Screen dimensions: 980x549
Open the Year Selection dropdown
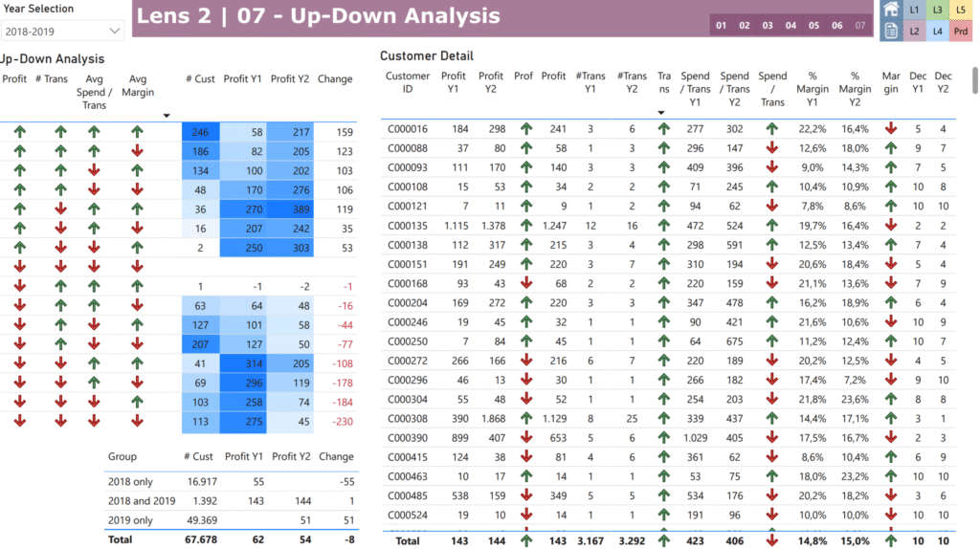[x=62, y=32]
